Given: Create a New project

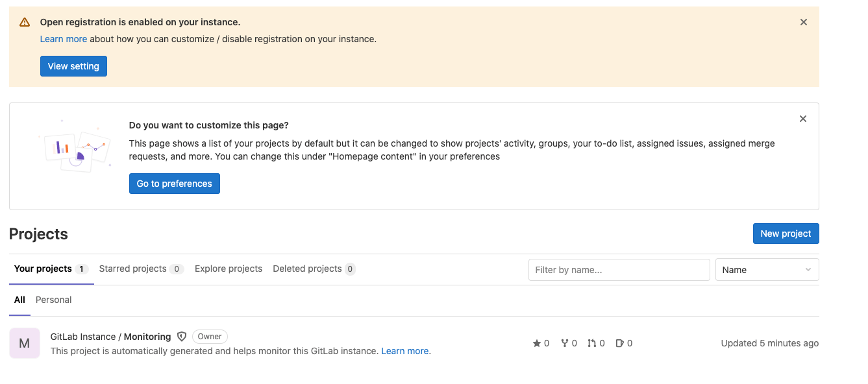Looking at the screenshot, I should point(786,234).
